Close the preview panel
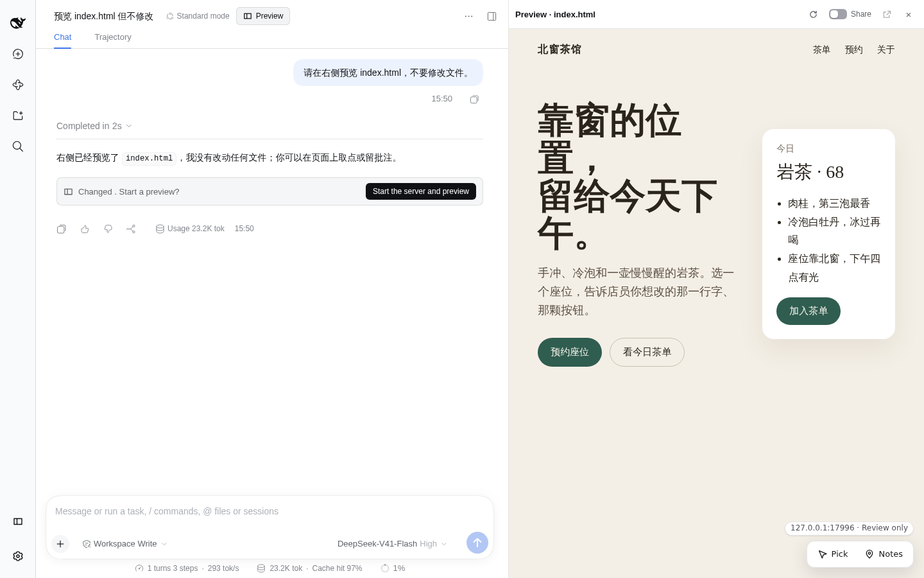This screenshot has width=924, height=578. click(x=909, y=14)
